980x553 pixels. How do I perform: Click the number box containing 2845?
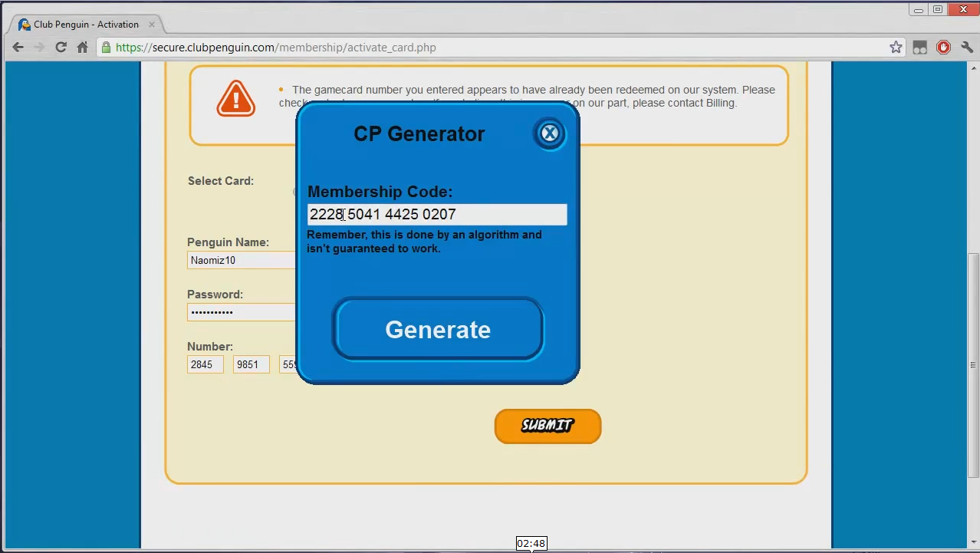tap(206, 364)
